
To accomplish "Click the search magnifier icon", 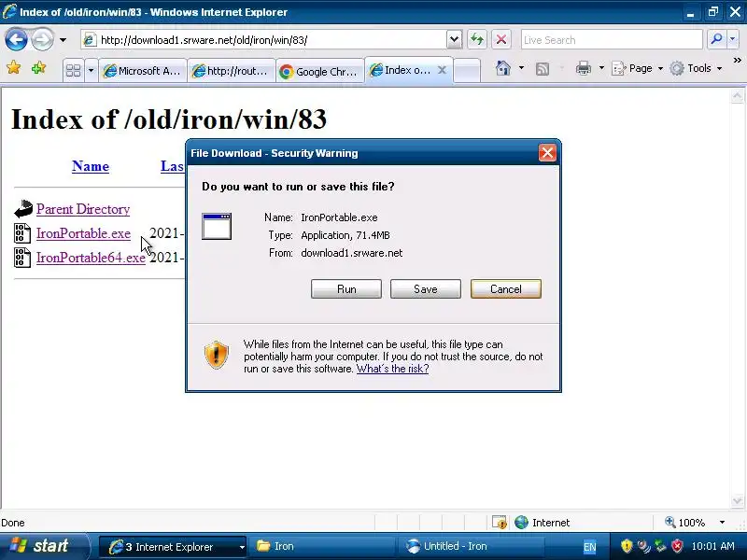I will (x=716, y=39).
